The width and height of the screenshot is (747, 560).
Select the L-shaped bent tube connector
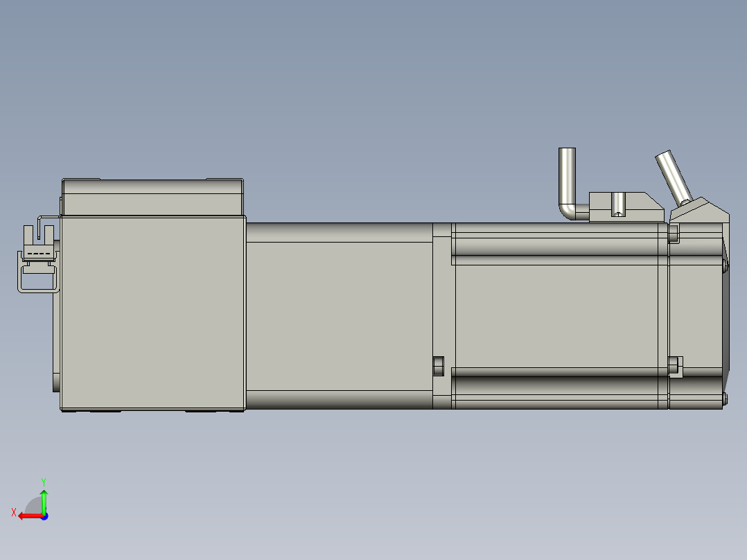[x=568, y=180]
